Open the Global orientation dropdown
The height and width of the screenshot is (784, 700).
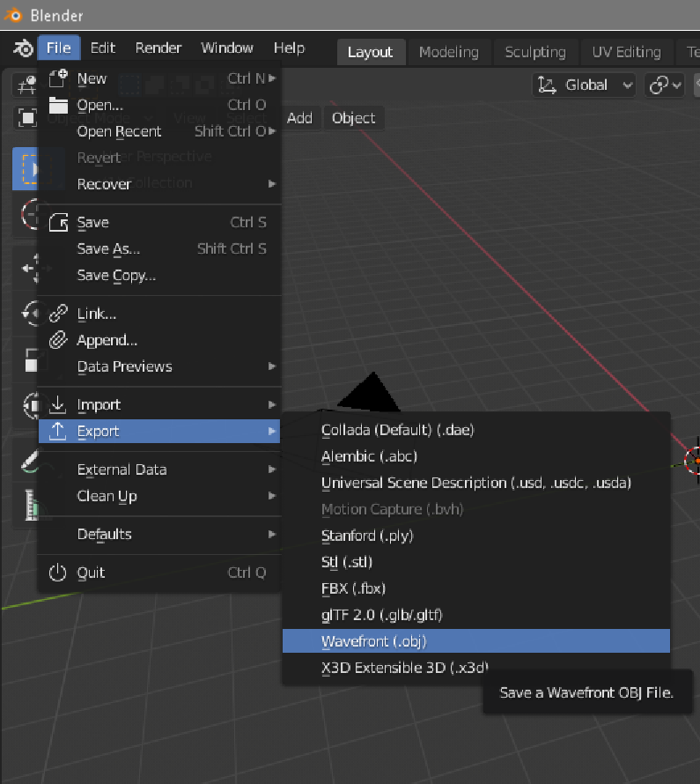click(x=584, y=85)
